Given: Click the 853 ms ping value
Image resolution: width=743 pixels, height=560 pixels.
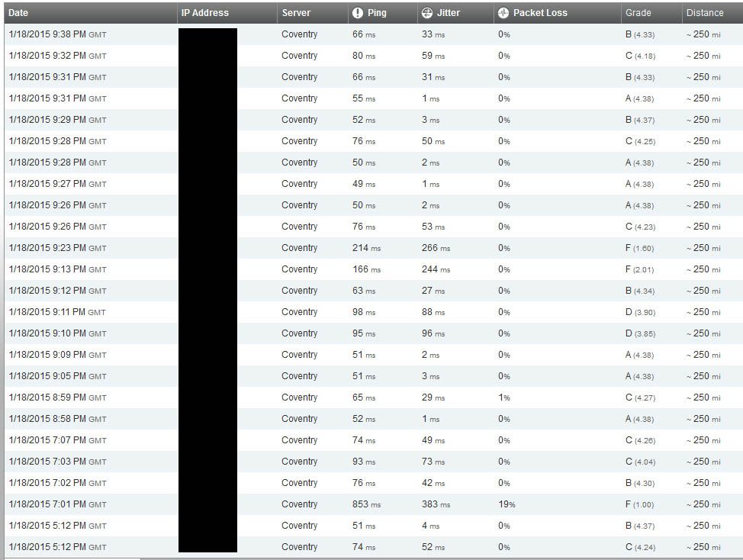Looking at the screenshot, I should 366,504.
